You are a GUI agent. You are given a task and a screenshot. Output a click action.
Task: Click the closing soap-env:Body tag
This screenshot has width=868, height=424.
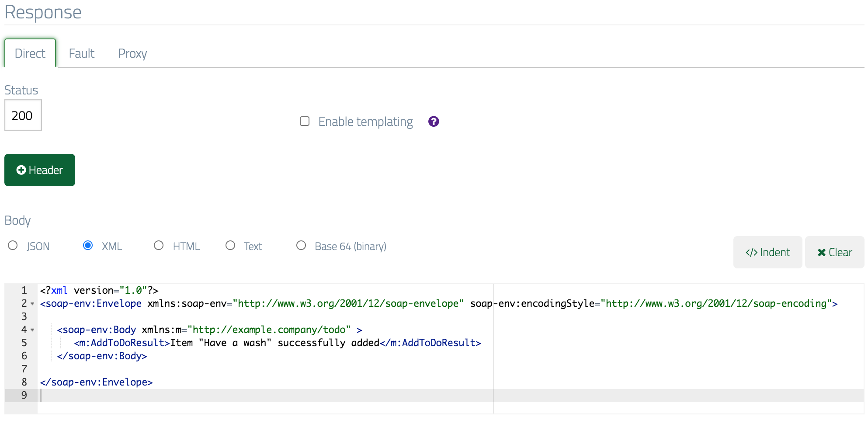point(102,356)
